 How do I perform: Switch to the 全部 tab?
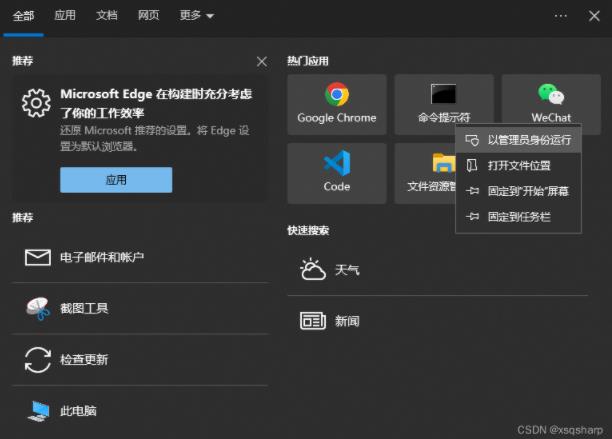(23, 16)
